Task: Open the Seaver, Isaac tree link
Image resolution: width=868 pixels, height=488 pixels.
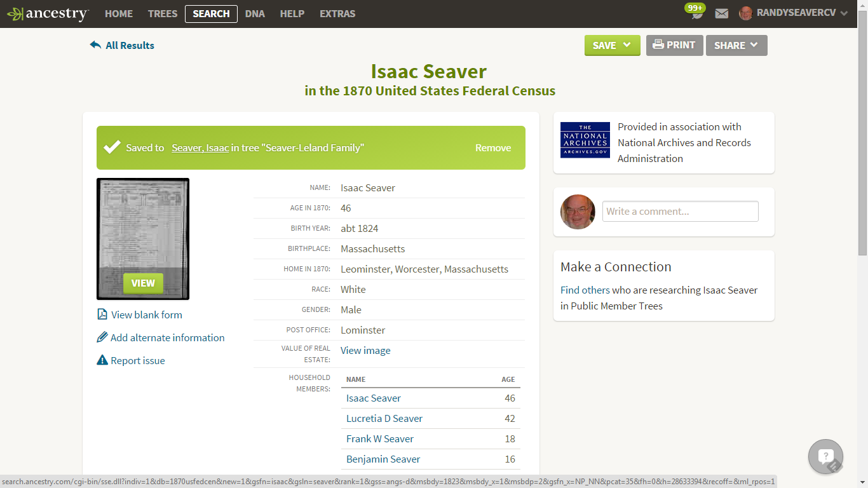Action: 200,147
